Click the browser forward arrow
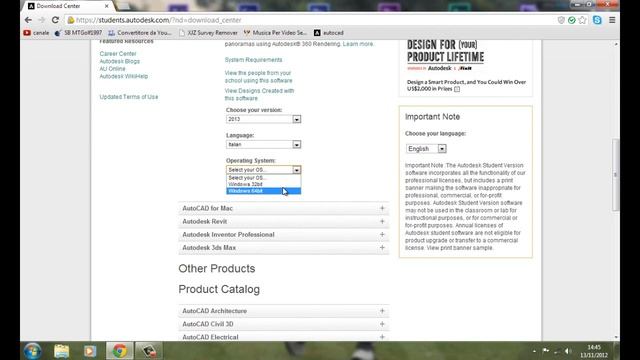640x360 pixels. point(42,20)
